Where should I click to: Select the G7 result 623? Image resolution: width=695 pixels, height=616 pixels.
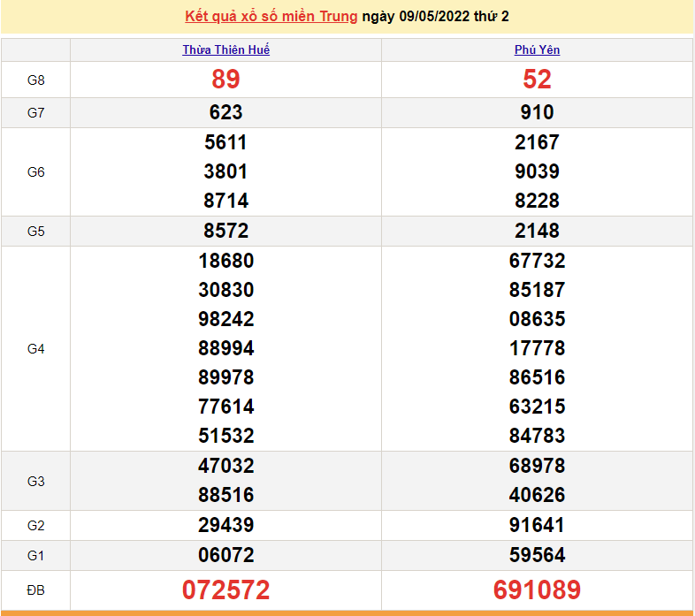click(225, 112)
